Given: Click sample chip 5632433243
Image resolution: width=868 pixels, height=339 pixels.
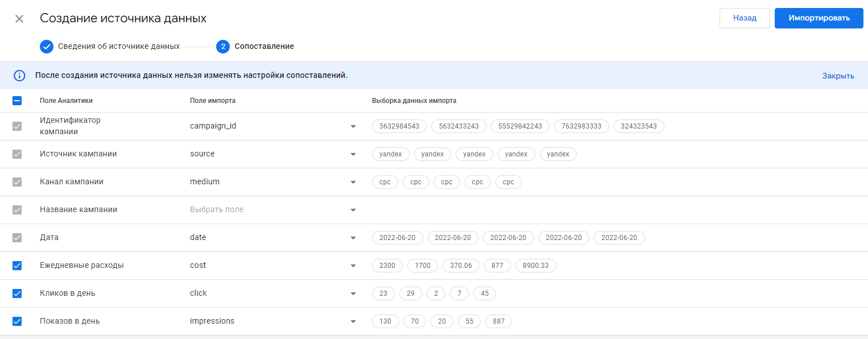Looking at the screenshot, I should [x=458, y=126].
